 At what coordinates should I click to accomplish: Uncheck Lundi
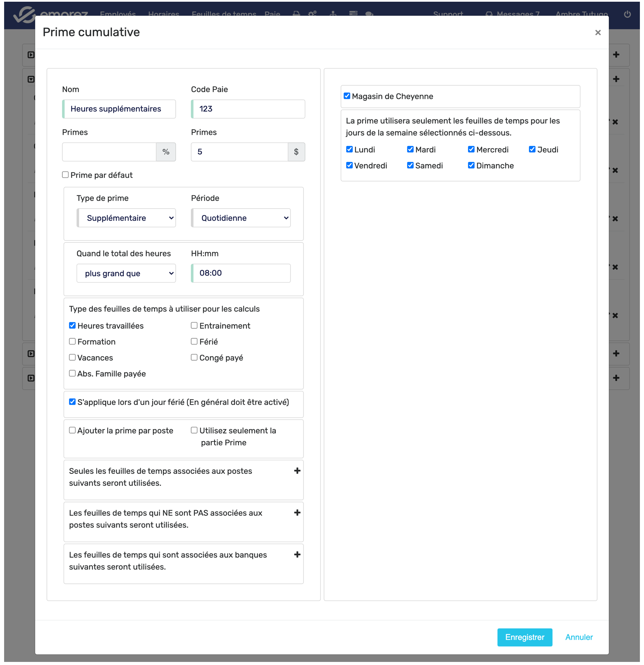click(x=349, y=149)
